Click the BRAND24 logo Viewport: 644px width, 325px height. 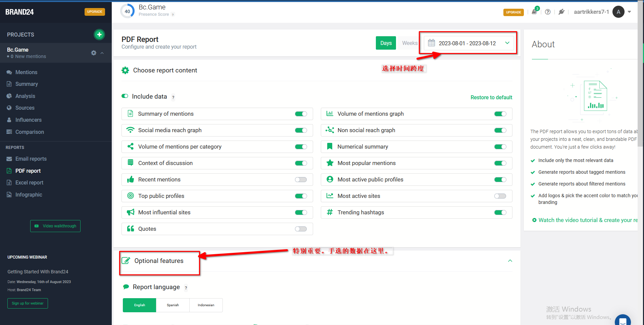coord(19,12)
